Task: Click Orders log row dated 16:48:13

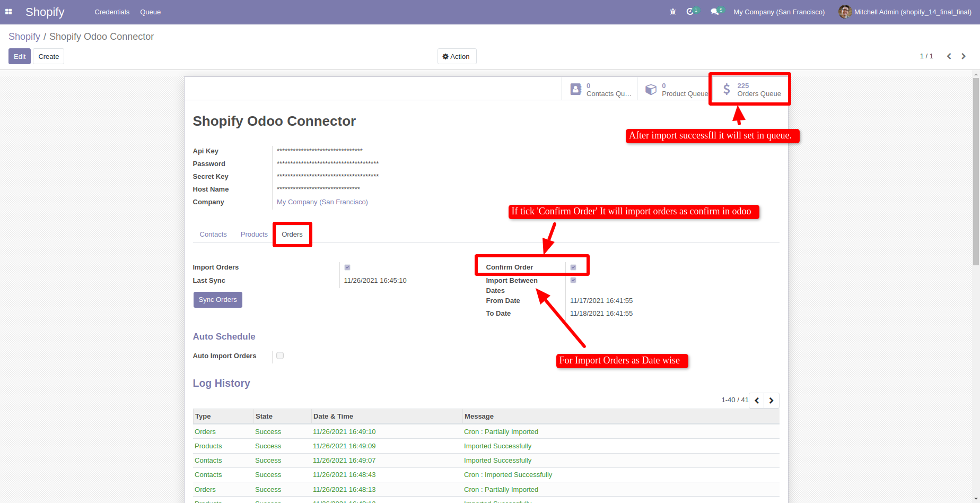Action: 486,489
